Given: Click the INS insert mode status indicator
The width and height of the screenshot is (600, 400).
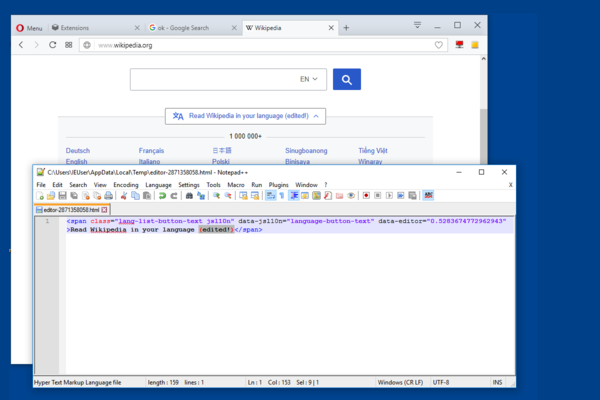Looking at the screenshot, I should [x=497, y=382].
